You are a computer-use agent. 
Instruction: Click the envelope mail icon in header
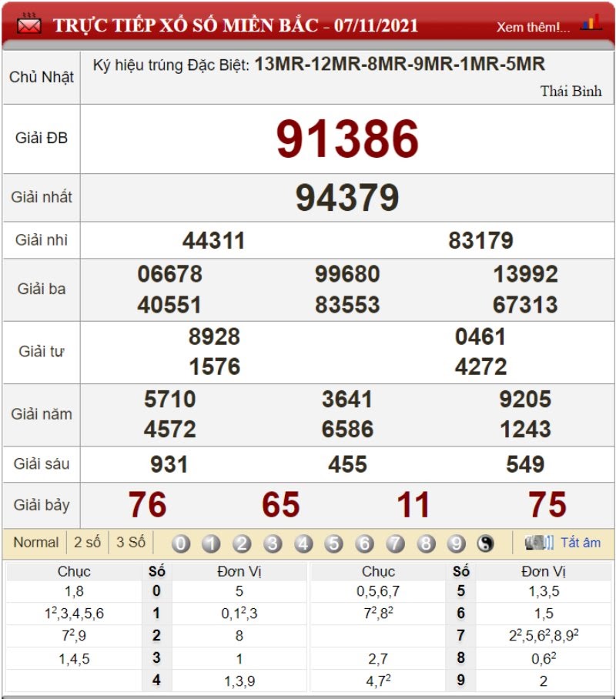(29, 24)
